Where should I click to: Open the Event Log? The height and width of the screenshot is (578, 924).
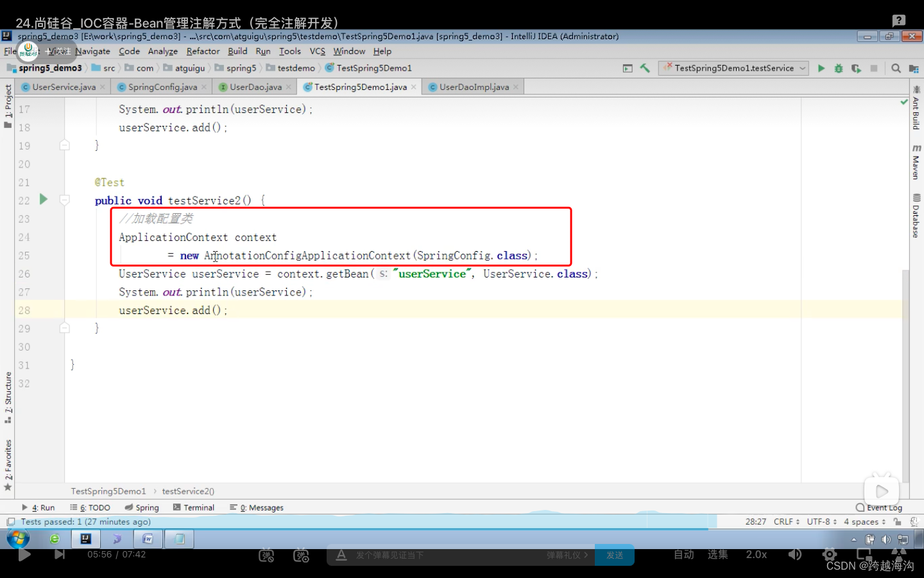[879, 507]
